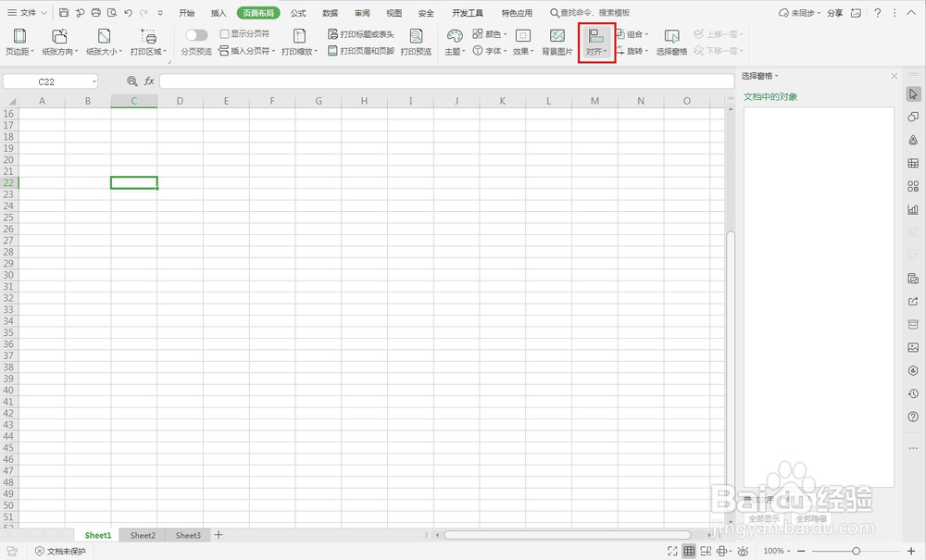
Task: Switch to the 插入 tab
Action: click(x=219, y=12)
